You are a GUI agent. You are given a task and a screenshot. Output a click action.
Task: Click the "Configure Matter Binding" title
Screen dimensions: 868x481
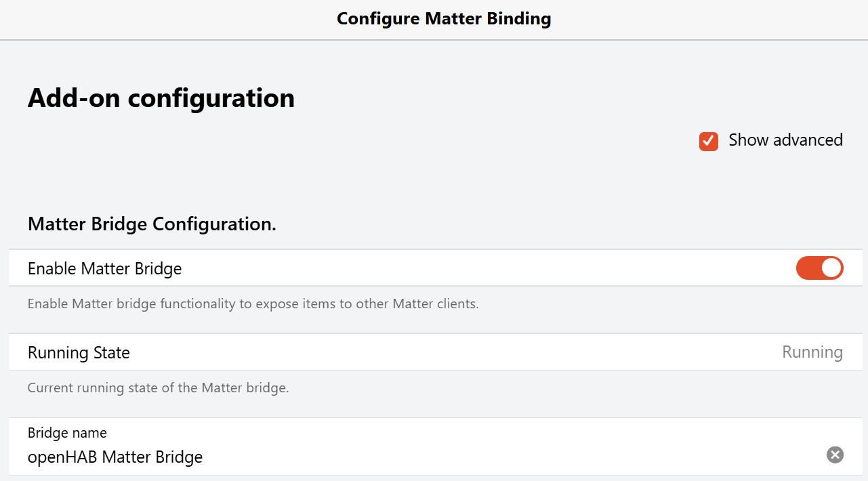point(444,18)
